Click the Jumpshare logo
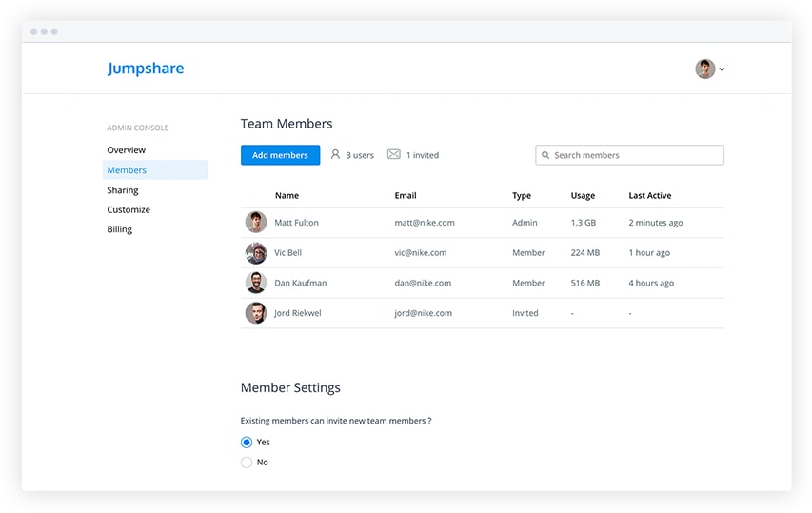 coord(146,69)
